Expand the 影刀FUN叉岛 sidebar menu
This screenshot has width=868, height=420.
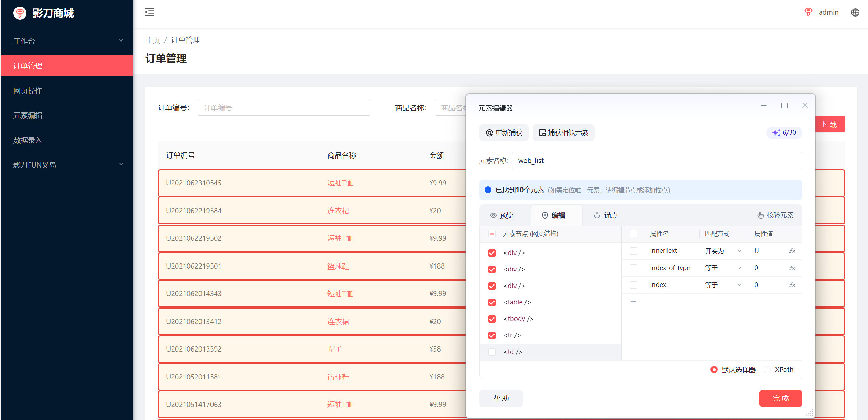coord(67,165)
